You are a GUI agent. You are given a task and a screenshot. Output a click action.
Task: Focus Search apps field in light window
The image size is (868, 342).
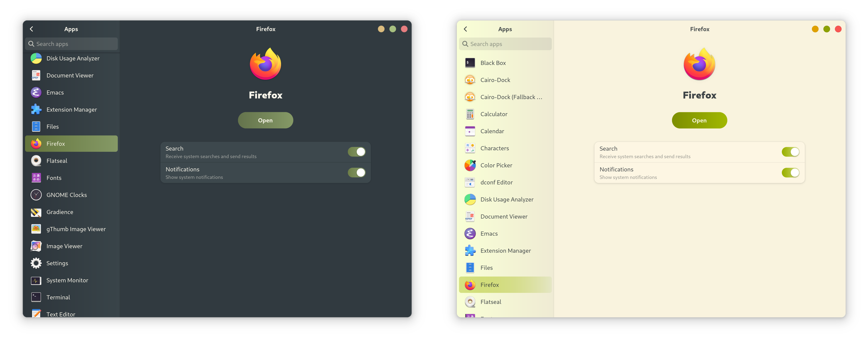click(x=505, y=44)
